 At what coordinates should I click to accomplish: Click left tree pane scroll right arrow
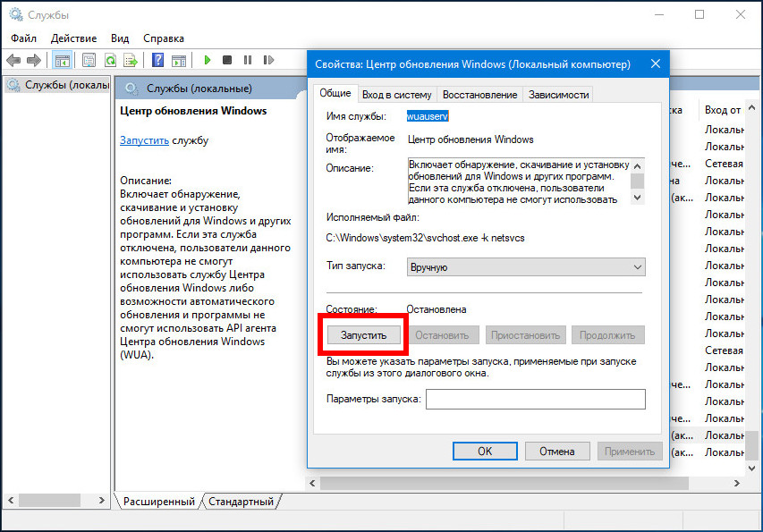click(x=101, y=500)
